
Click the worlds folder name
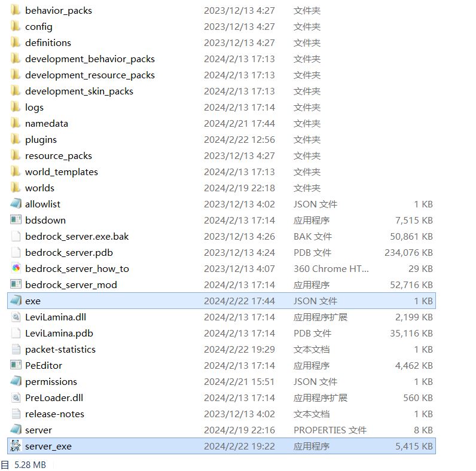pyautogui.click(x=39, y=188)
